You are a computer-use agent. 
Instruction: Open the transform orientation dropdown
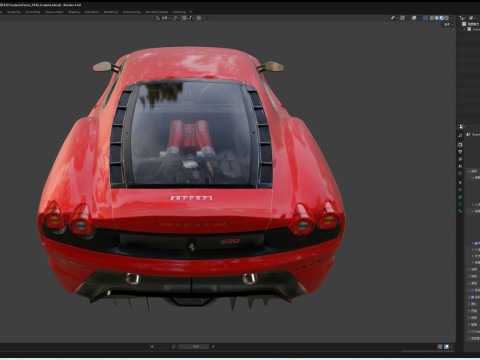(166, 18)
